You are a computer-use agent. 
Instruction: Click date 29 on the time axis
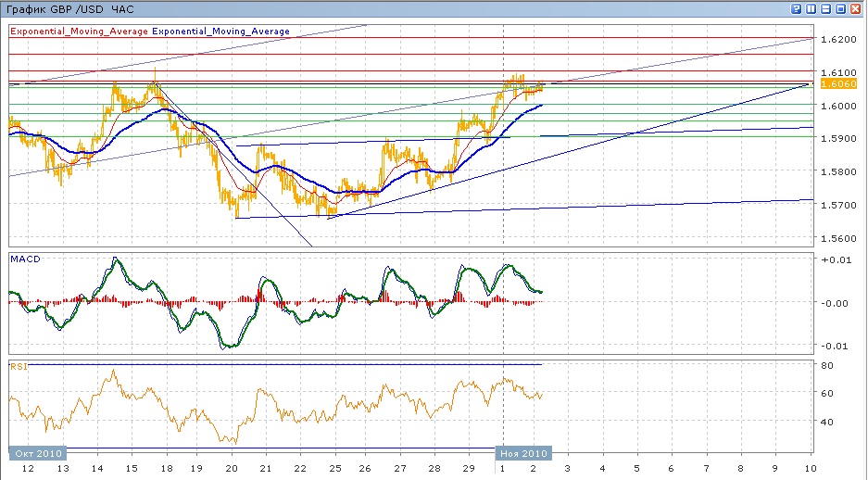468,469
